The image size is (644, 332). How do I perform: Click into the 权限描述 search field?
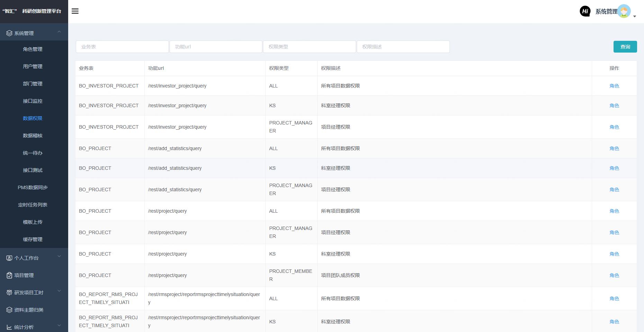pyautogui.click(x=403, y=47)
